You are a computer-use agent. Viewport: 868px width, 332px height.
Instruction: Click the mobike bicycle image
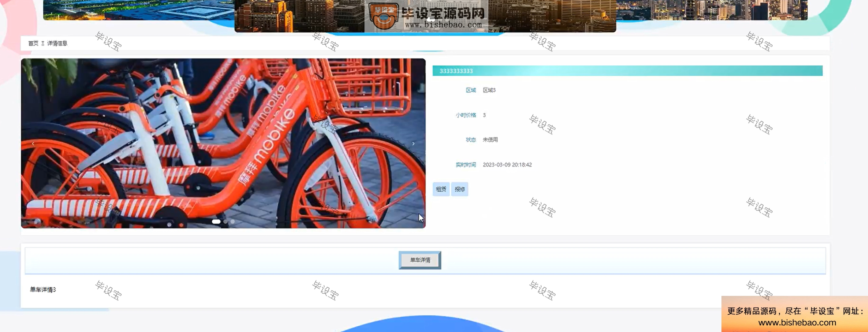pyautogui.click(x=223, y=143)
